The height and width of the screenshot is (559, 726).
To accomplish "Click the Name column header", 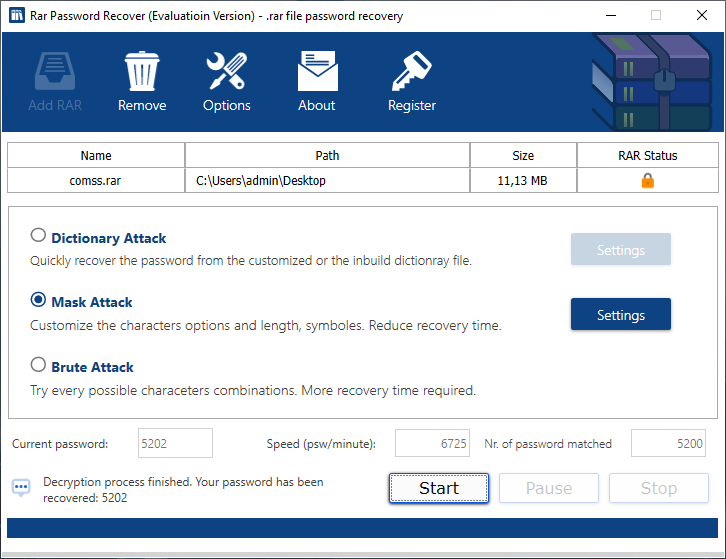I will [96, 155].
